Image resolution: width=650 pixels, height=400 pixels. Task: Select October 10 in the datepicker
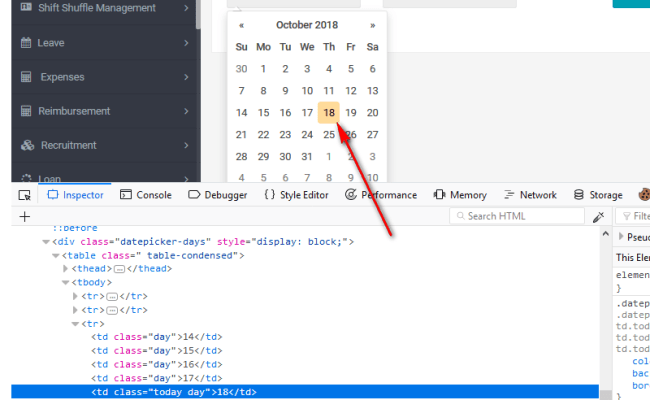[x=307, y=90]
